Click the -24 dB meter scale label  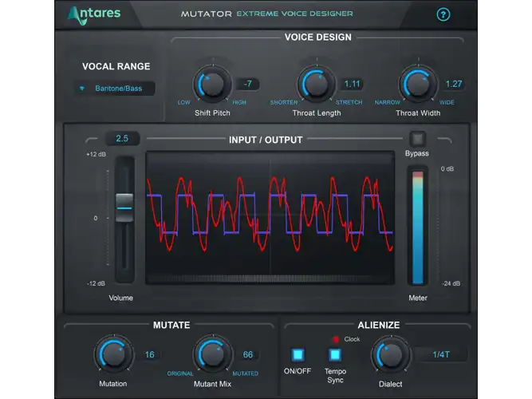[x=451, y=283]
